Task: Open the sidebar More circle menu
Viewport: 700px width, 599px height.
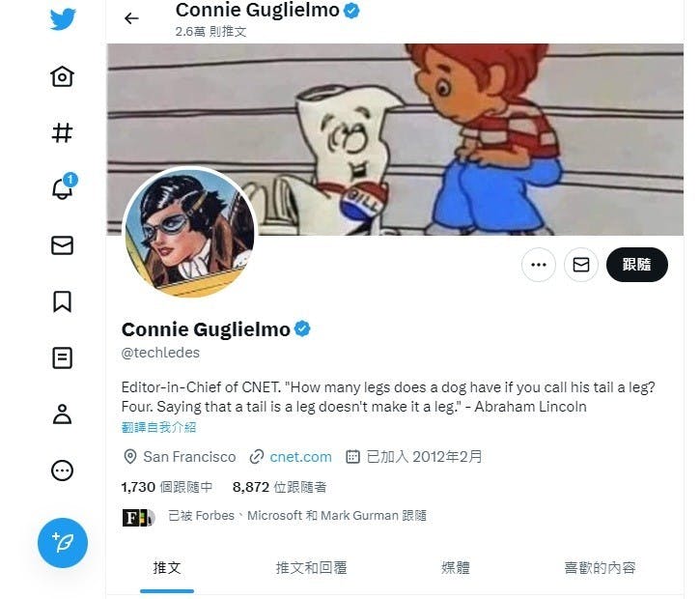Action: point(62,471)
